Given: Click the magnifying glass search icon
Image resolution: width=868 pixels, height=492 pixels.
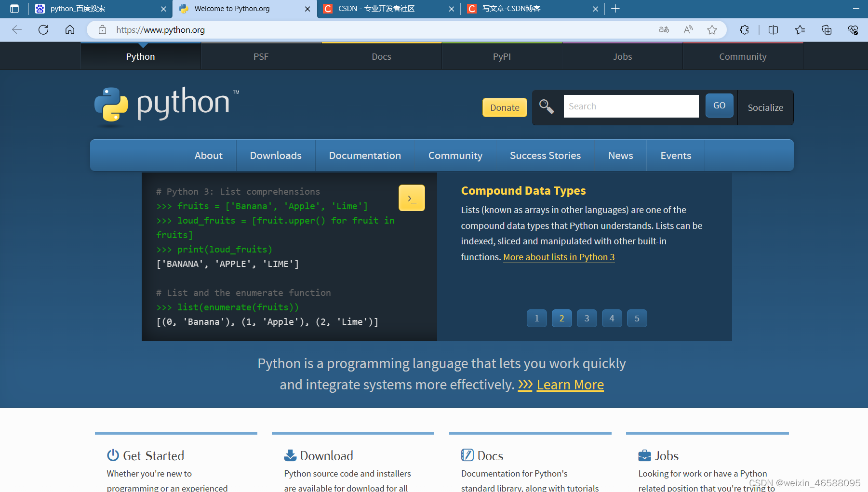Looking at the screenshot, I should tap(546, 106).
